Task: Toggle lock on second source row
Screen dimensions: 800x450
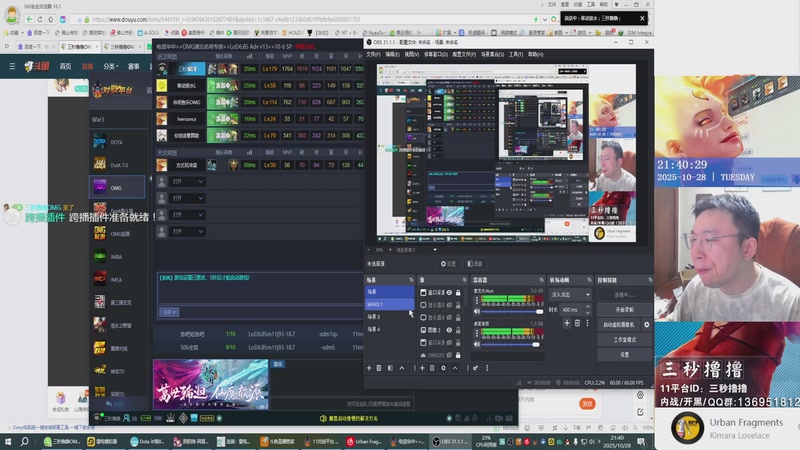Action: 458,305
